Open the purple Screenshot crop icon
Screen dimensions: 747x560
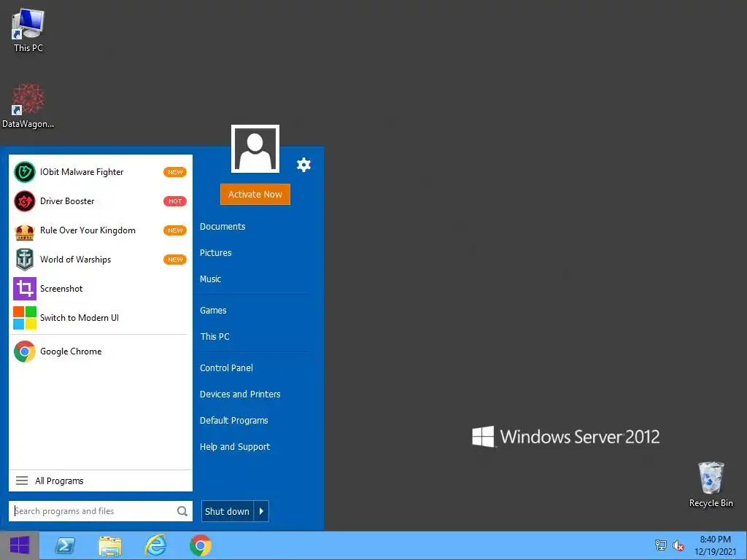coord(24,289)
